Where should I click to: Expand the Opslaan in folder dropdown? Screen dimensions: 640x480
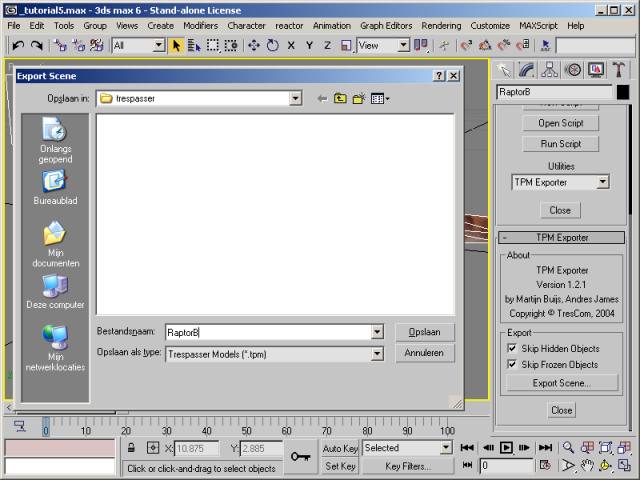[295, 98]
